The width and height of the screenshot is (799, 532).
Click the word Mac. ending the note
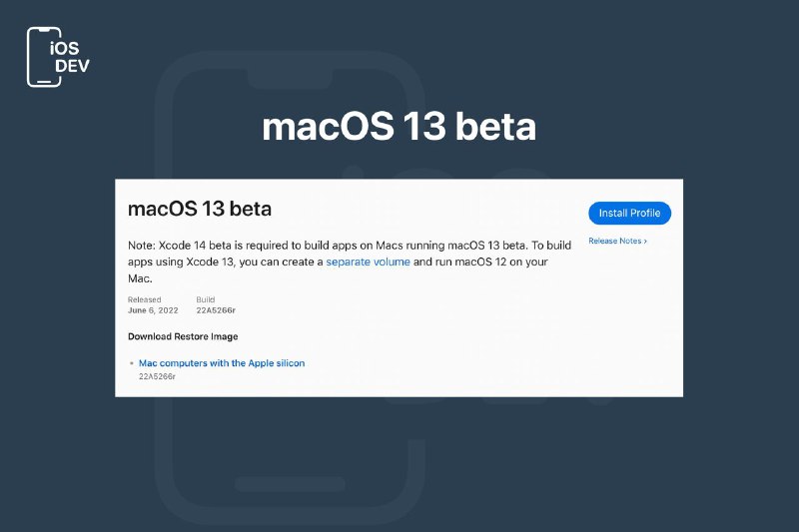(x=140, y=278)
